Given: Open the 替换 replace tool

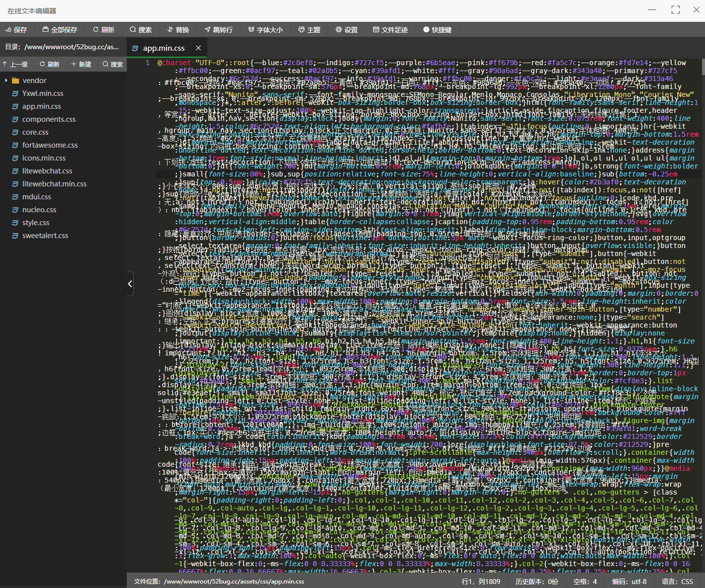Looking at the screenshot, I should click(178, 30).
